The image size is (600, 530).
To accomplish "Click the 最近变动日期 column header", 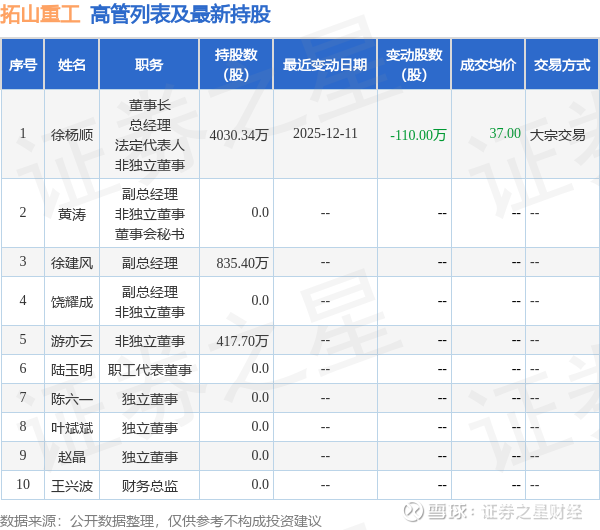I will 325,64.
